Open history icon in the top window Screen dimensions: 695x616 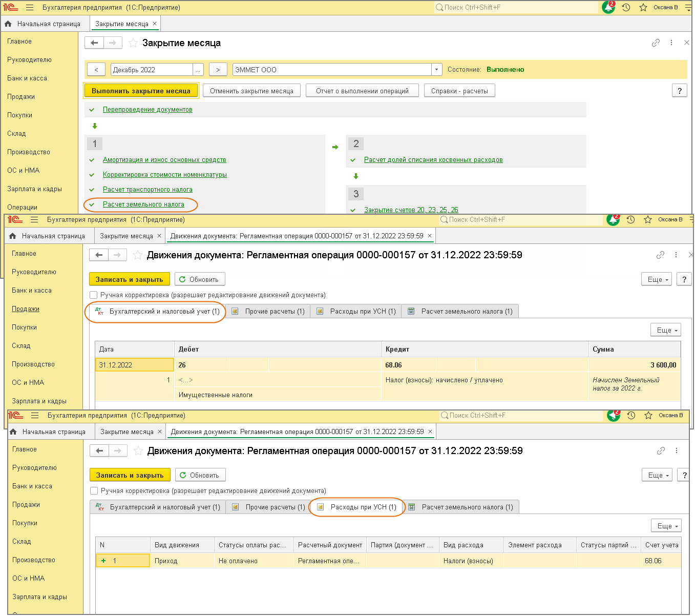(626, 8)
